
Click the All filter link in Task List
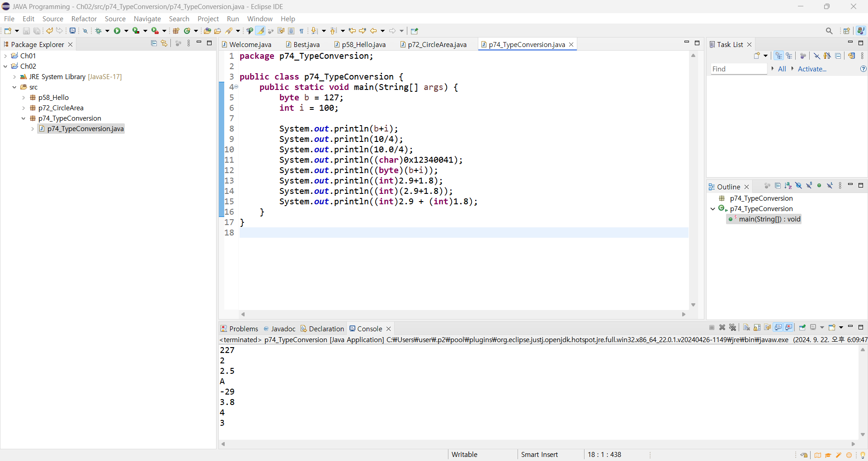pyautogui.click(x=782, y=69)
